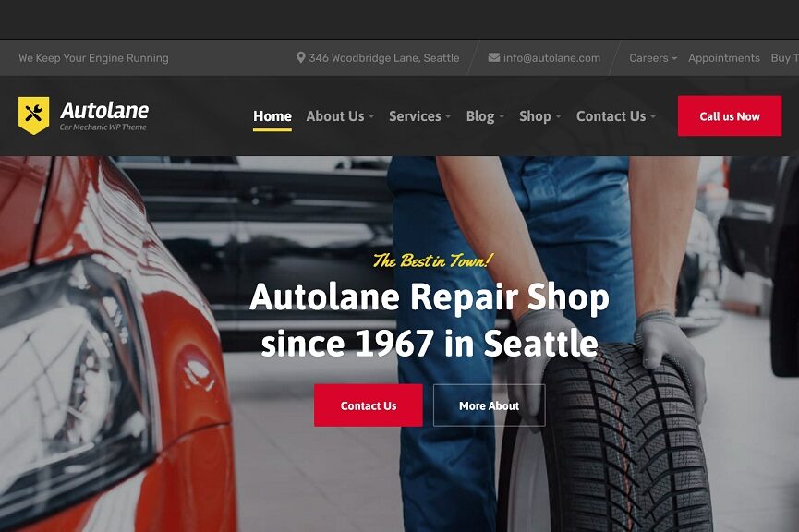799x532 pixels.
Task: Open the Appointments link
Action: [x=723, y=58]
